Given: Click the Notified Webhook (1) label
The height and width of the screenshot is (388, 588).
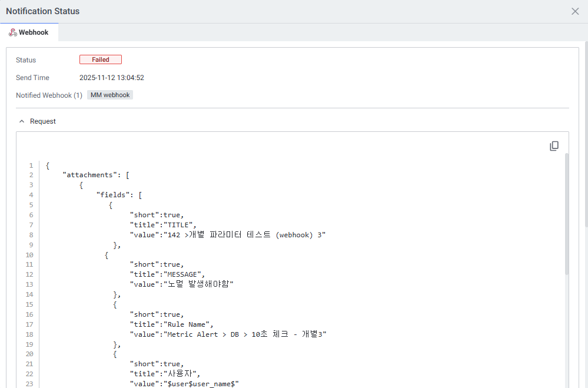Looking at the screenshot, I should [x=49, y=95].
